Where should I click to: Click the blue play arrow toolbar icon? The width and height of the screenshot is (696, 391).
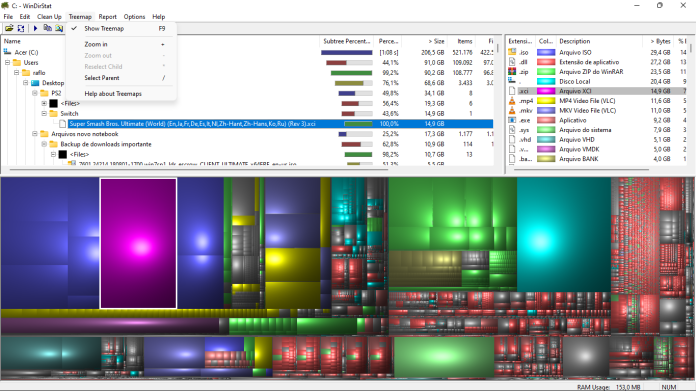(x=35, y=28)
